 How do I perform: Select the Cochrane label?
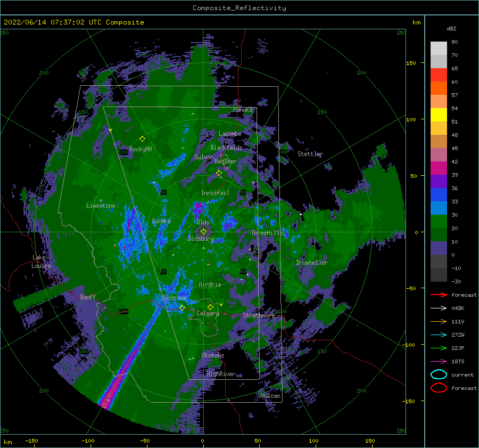174,298
